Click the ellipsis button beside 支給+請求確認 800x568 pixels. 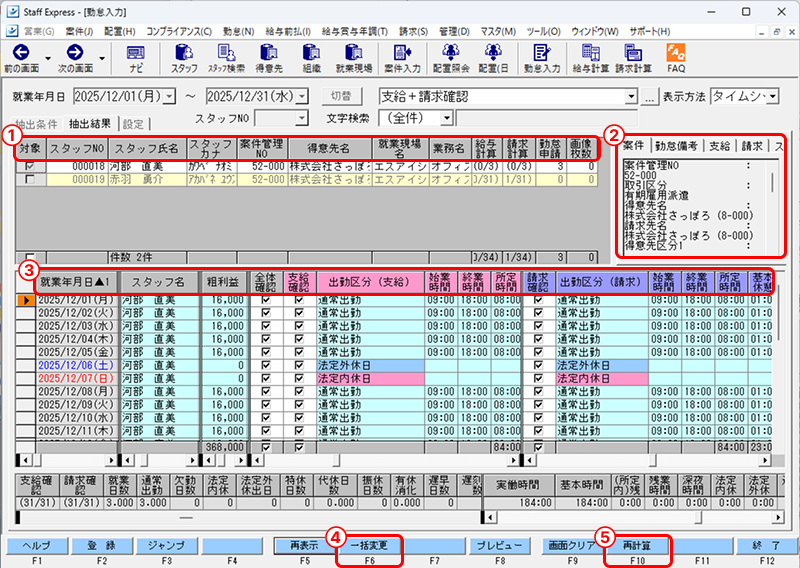tap(648, 96)
